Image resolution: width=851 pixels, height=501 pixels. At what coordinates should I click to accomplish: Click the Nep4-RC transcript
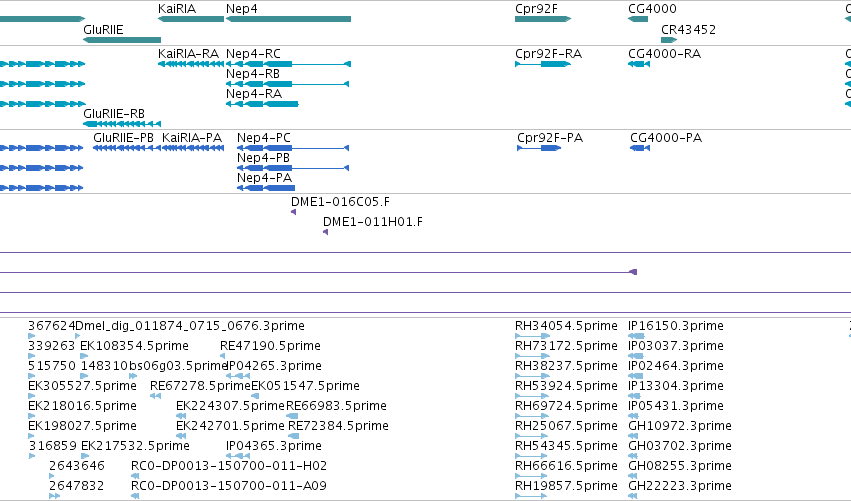click(x=288, y=64)
